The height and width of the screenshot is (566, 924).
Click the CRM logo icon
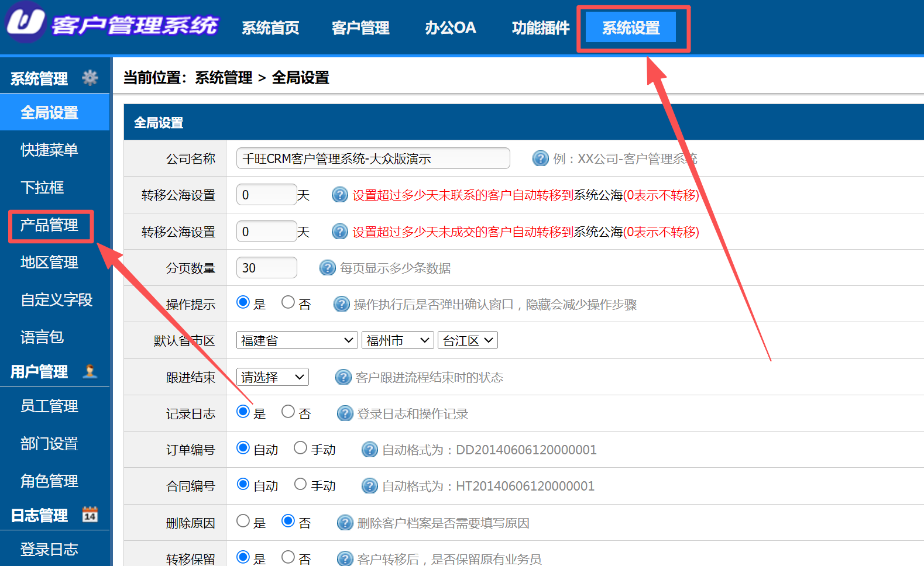pyautogui.click(x=26, y=22)
